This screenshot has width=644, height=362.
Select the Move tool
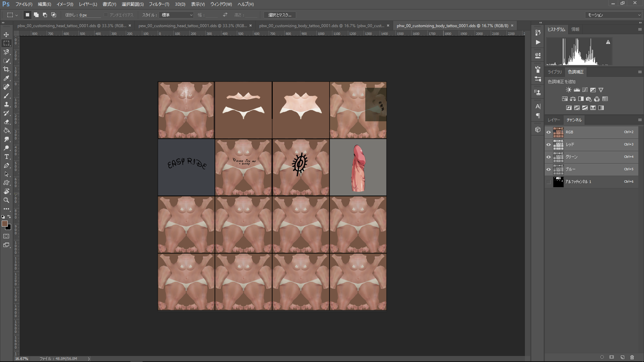(x=6, y=35)
